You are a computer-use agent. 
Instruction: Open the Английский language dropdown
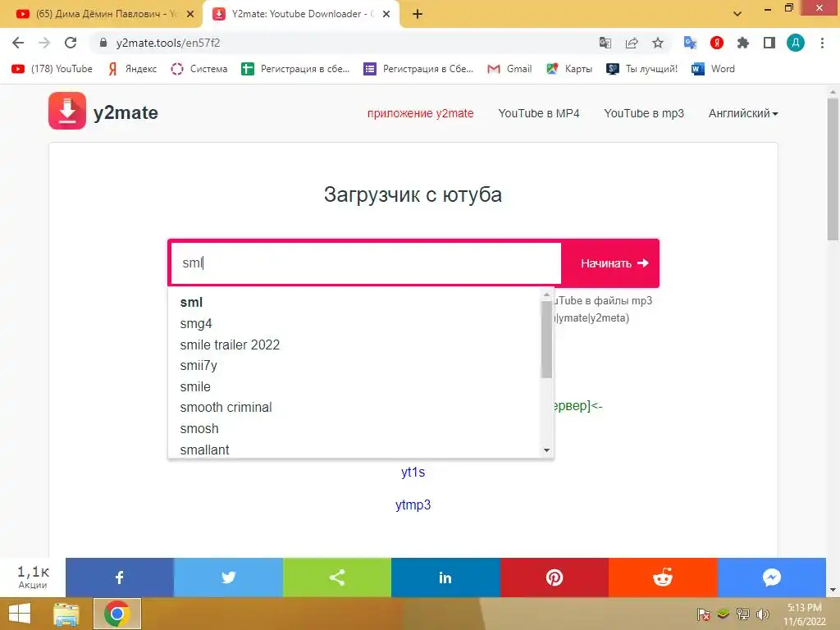743,113
